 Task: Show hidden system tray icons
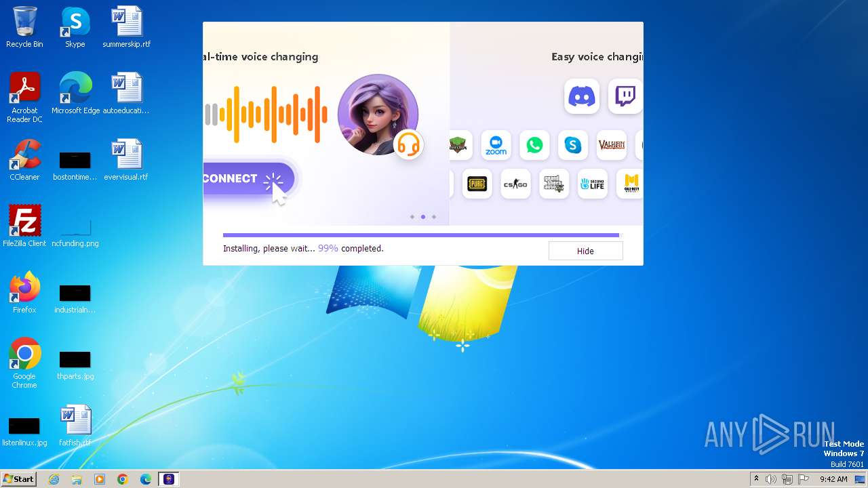click(x=756, y=479)
